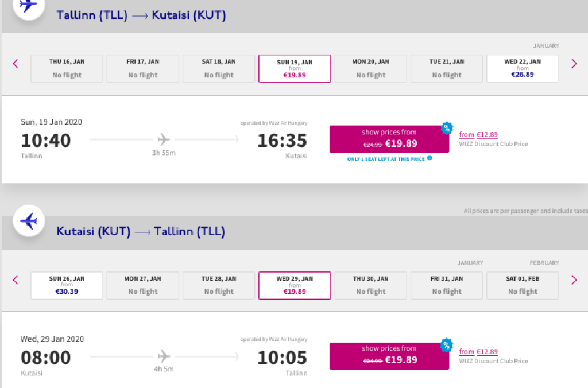Image resolution: width=588 pixels, height=388 pixels.
Task: Click the outbound flight airplane icon
Action: point(28,6)
